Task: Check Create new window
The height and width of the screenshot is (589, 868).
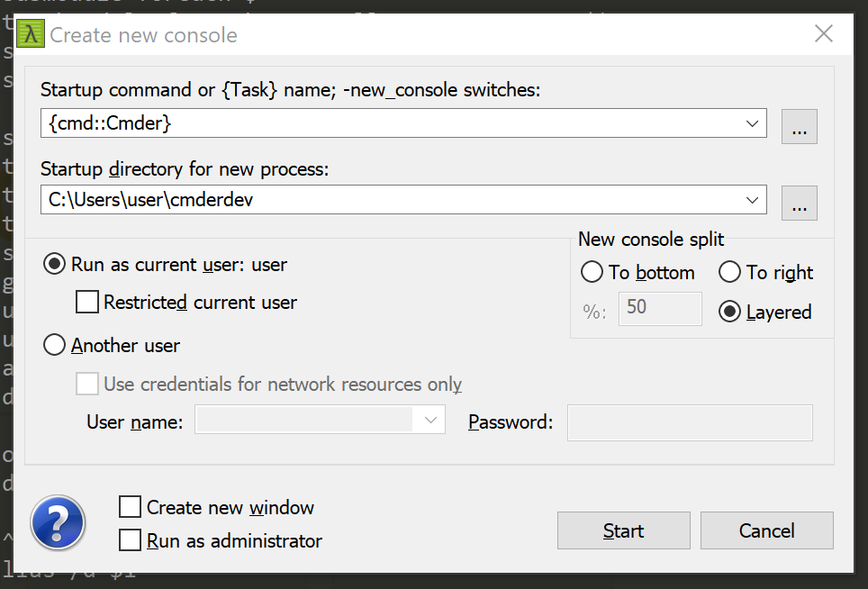Action: [130, 507]
